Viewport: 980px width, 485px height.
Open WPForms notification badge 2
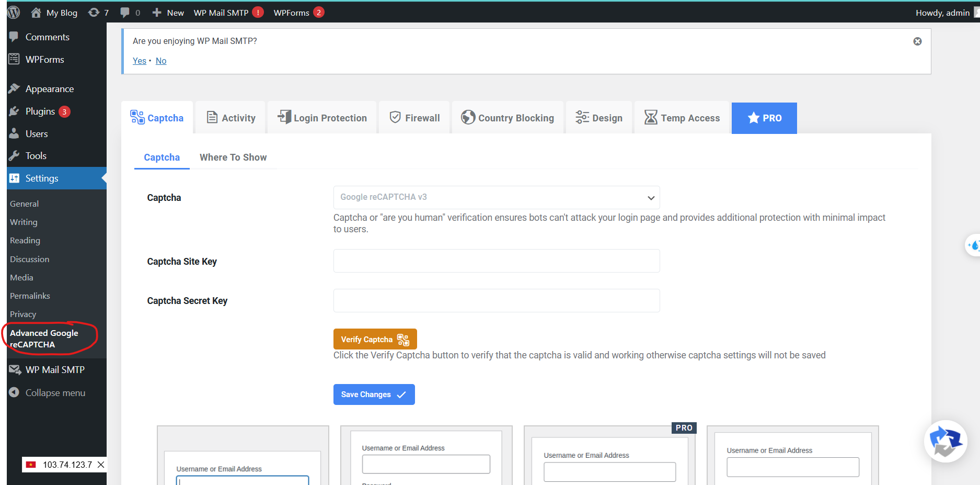click(319, 12)
